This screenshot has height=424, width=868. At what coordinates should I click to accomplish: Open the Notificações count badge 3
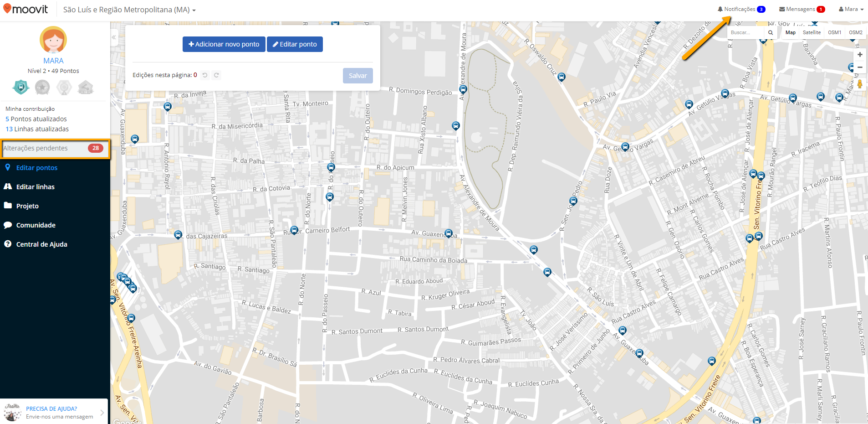[761, 9]
